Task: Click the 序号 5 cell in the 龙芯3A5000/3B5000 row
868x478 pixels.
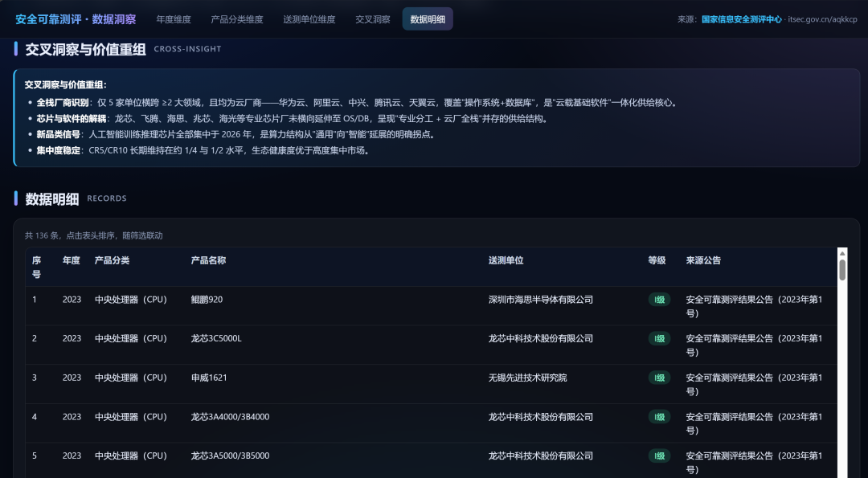Action: (x=35, y=456)
